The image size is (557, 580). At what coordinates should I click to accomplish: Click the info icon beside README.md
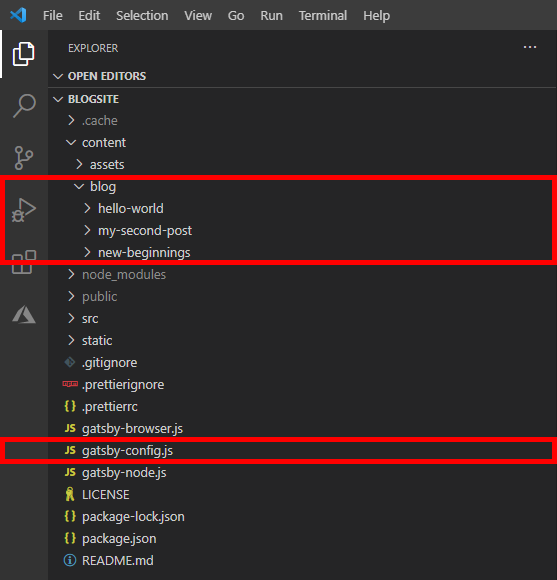[x=70, y=560]
